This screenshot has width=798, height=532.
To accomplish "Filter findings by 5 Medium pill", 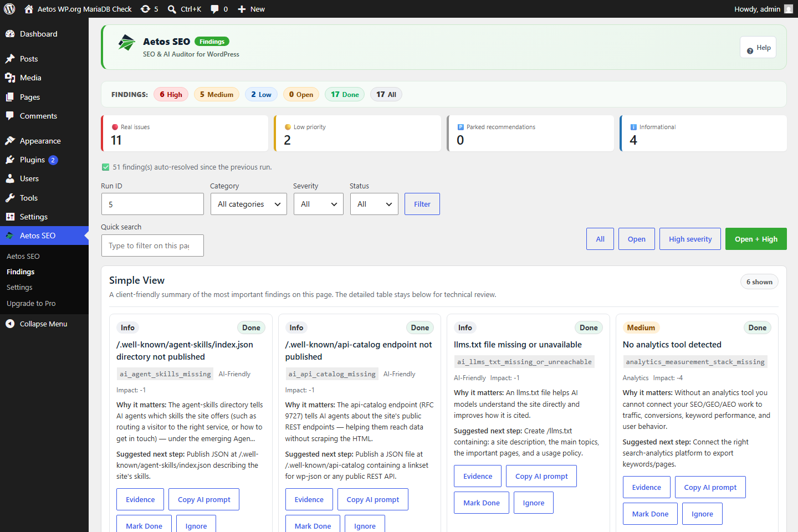I will click(217, 94).
